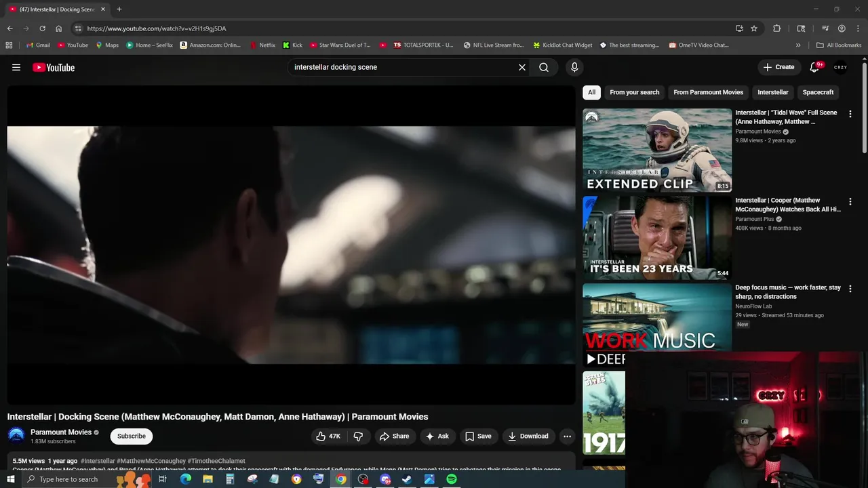Open the browser home button

[x=59, y=28]
